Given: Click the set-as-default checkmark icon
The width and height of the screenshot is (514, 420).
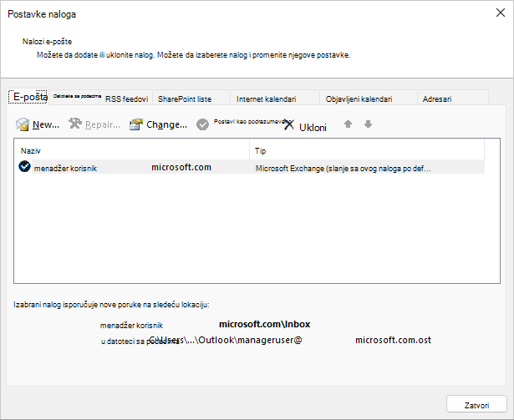Looking at the screenshot, I should [202, 124].
